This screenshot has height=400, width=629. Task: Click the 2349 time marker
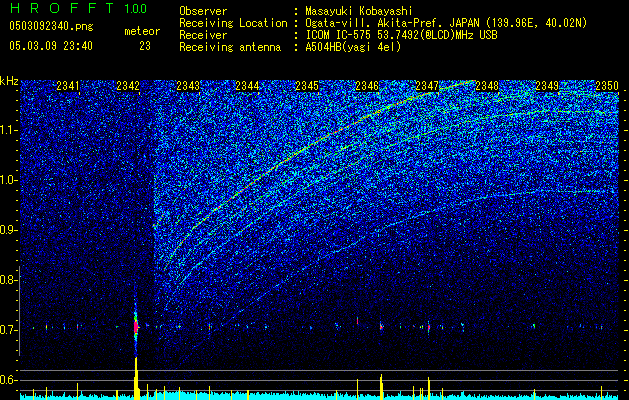547,86
